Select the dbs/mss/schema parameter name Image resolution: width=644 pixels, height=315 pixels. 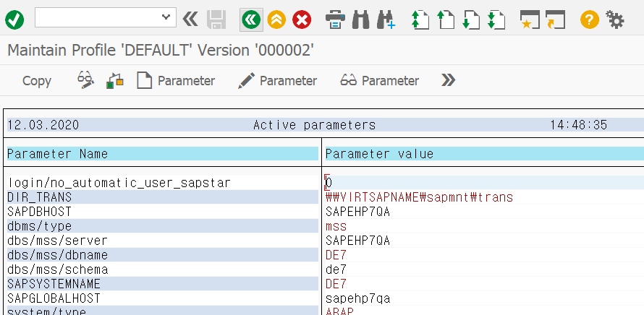[x=57, y=269]
